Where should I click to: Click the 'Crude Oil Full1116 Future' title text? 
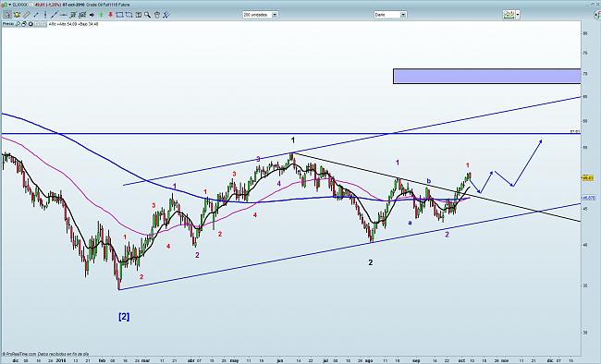click(x=107, y=5)
